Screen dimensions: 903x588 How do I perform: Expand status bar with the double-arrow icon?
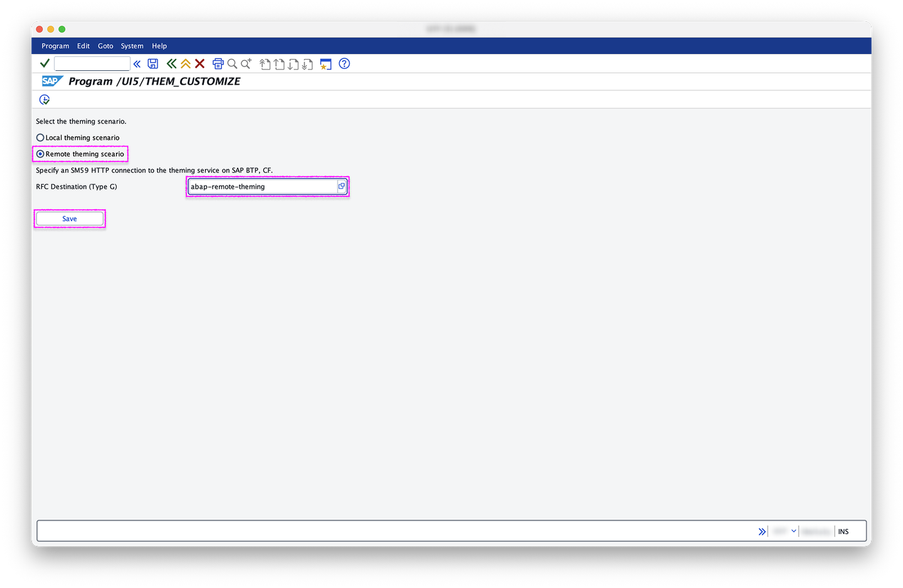coord(762,532)
